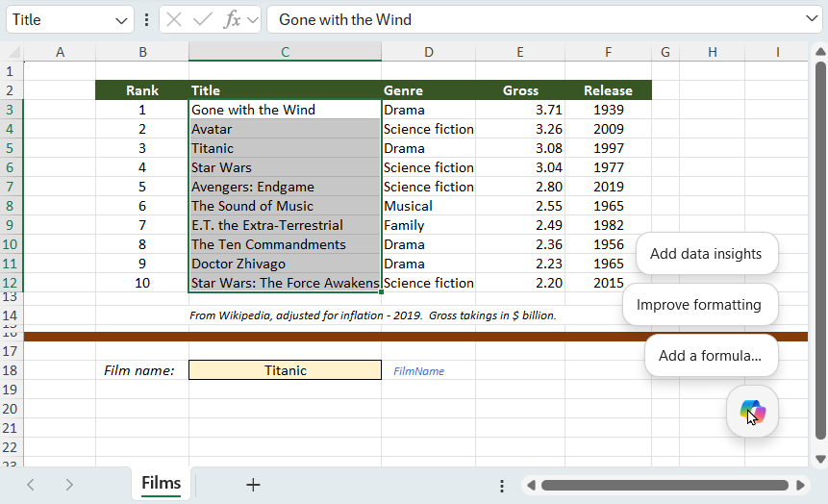Click the Rank header cell
Screen dimensions: 828x504
click(x=142, y=90)
